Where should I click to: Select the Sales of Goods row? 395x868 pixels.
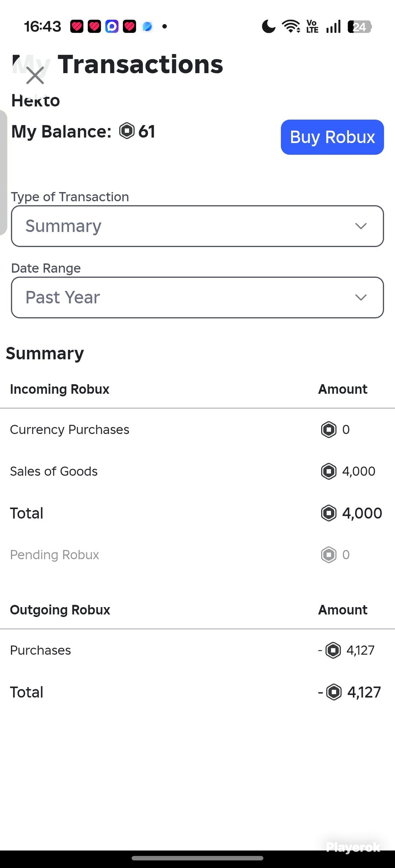tap(197, 471)
